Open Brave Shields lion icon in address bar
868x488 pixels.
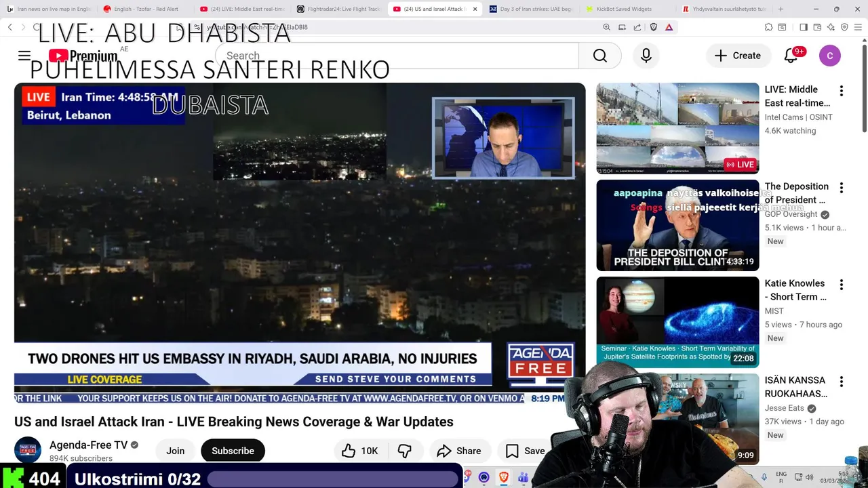(654, 27)
